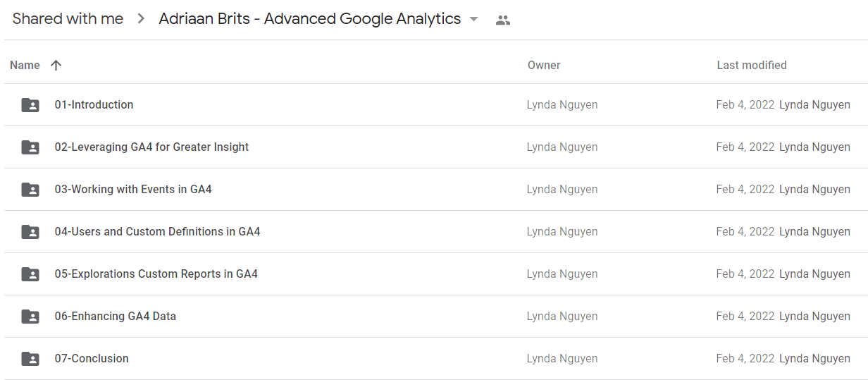The width and height of the screenshot is (868, 380).
Task: Click owner Lynda Nguyen in 05-Explorations row
Action: [x=562, y=274]
